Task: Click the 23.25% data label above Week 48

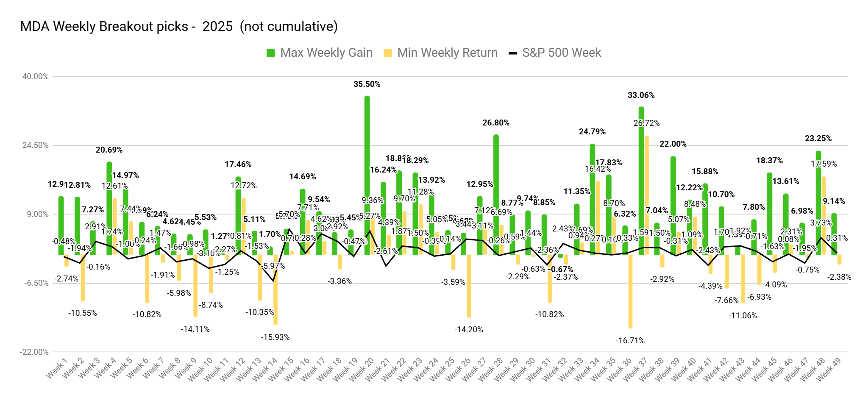Action: [818, 139]
